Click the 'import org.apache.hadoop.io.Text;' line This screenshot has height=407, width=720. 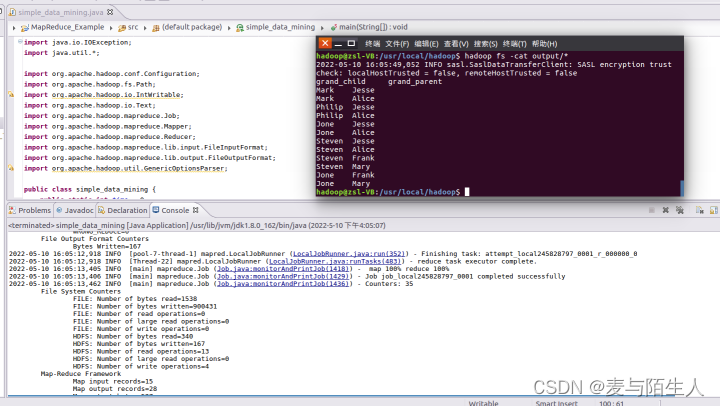point(90,105)
